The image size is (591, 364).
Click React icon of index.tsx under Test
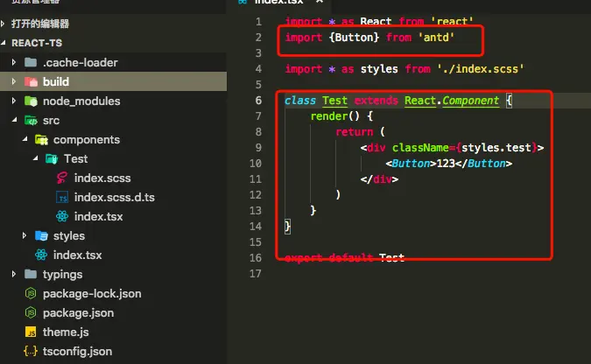pyautogui.click(x=62, y=216)
